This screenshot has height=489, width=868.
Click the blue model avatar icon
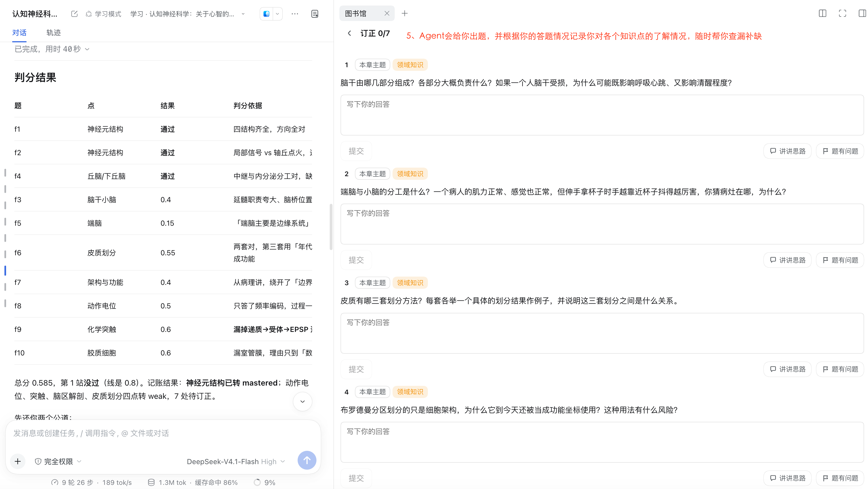267,14
